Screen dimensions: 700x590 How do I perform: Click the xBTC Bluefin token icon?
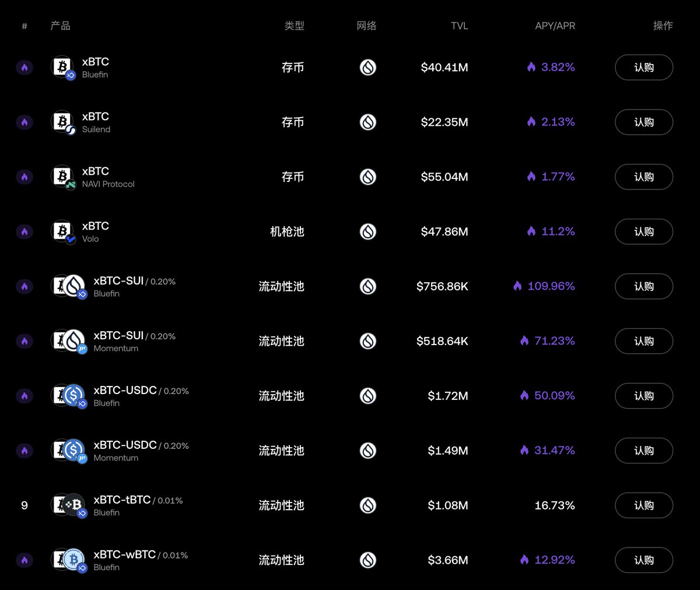pyautogui.click(x=62, y=68)
